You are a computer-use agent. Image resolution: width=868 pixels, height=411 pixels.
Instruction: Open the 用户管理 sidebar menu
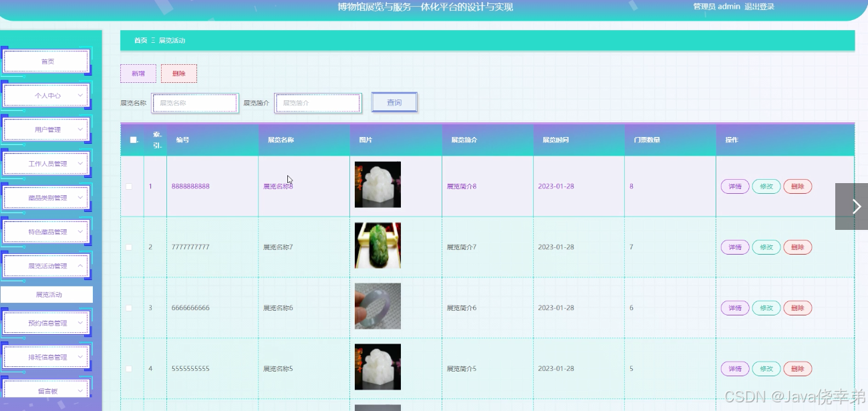coord(47,130)
